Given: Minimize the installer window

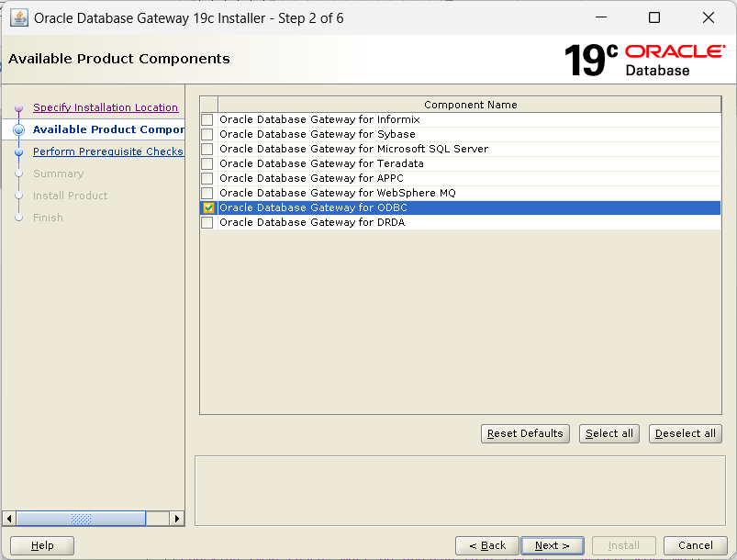Looking at the screenshot, I should 601,17.
